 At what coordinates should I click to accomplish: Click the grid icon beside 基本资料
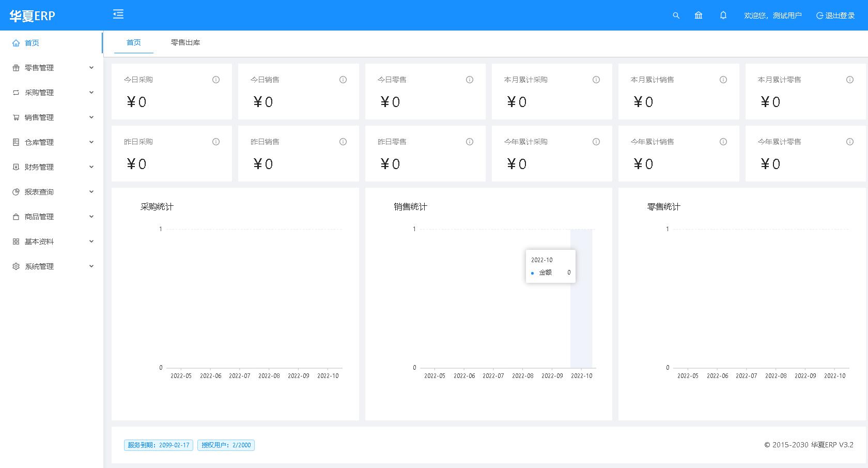[16, 241]
